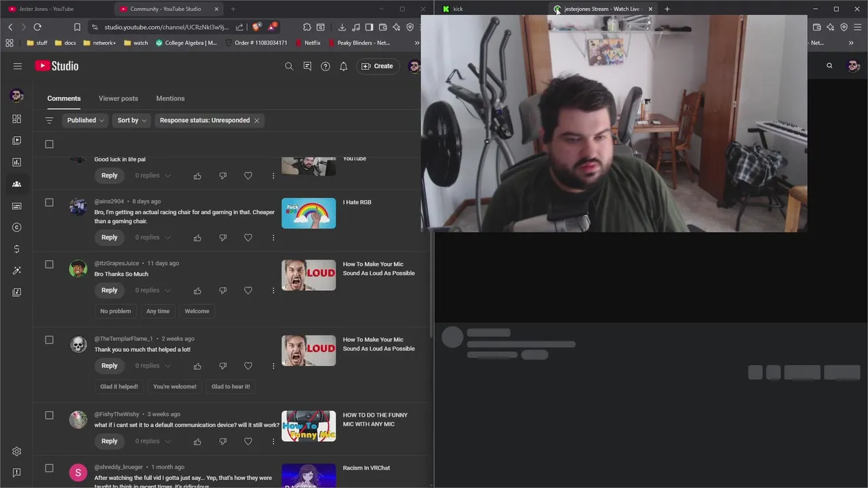This screenshot has width=868, height=488.
Task: Reply to the @ains2904 comment
Action: [x=109, y=237]
